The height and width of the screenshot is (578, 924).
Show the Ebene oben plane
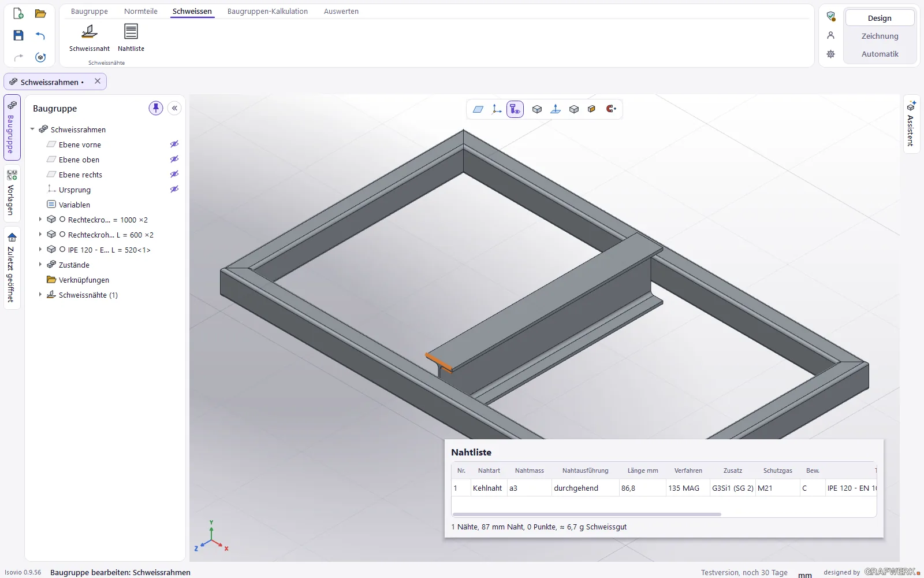[x=174, y=160]
